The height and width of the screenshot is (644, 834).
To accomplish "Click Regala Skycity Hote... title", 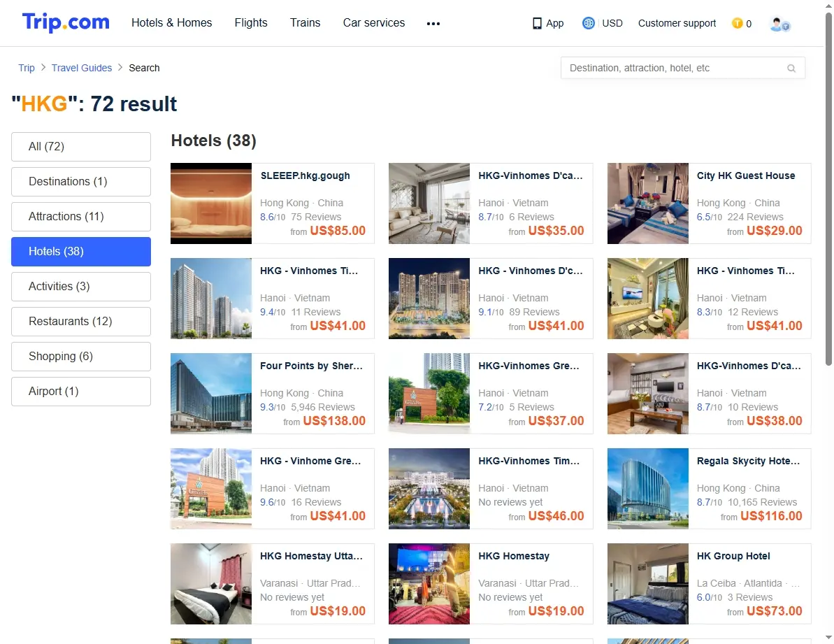I will pyautogui.click(x=748, y=461).
